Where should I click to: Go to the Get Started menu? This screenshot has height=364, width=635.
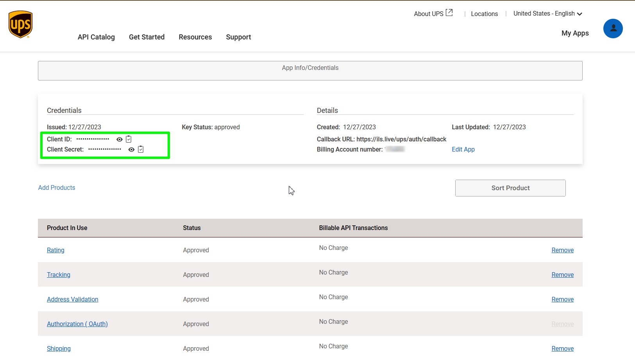[x=147, y=37]
